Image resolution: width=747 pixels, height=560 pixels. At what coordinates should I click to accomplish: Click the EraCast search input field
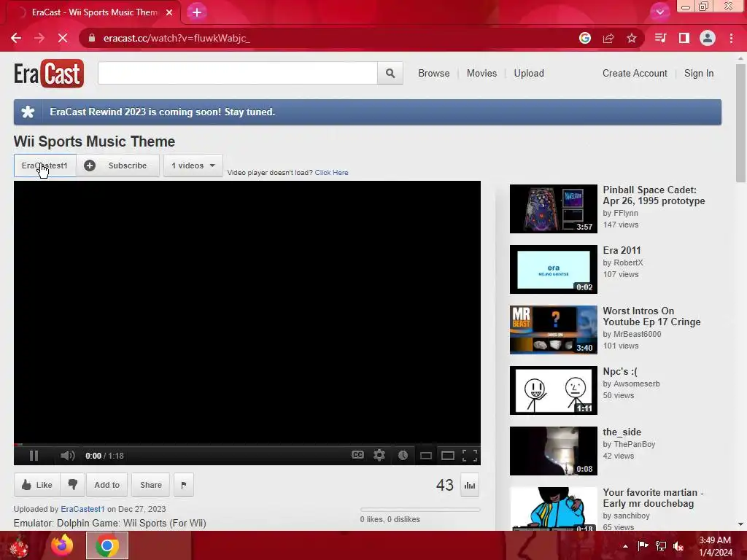pyautogui.click(x=238, y=74)
